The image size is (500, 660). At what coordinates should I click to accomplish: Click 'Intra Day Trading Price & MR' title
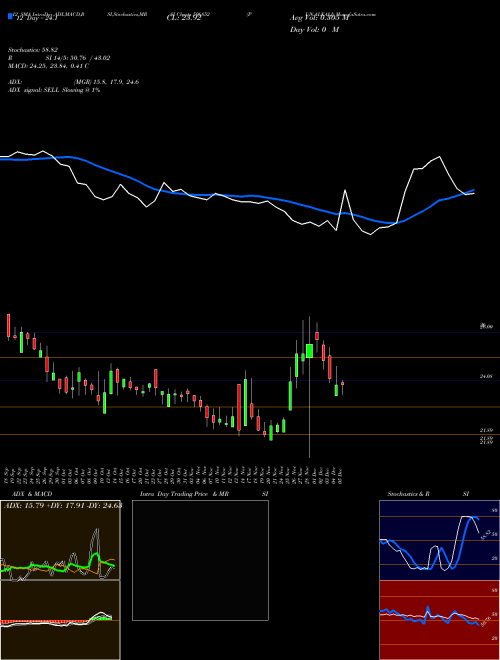(x=184, y=494)
